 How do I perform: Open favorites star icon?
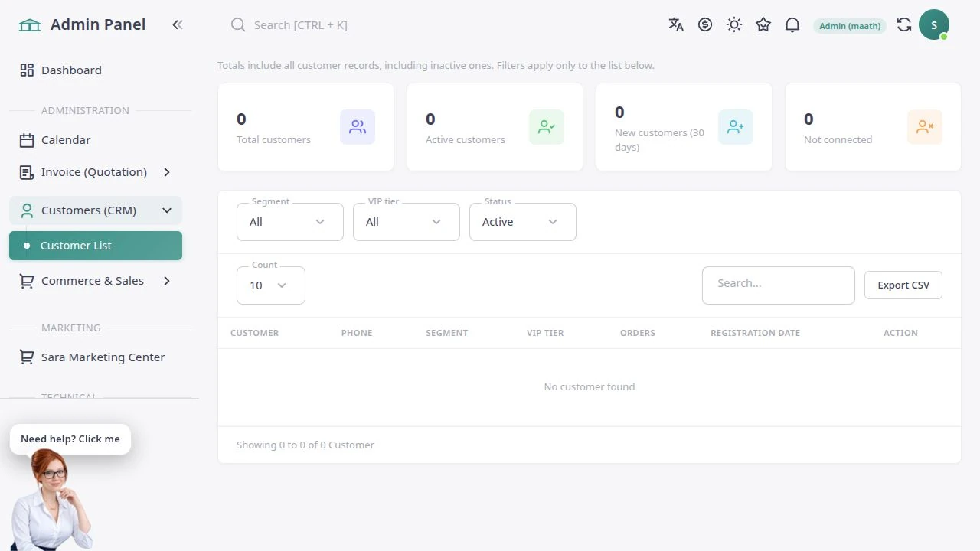(763, 24)
